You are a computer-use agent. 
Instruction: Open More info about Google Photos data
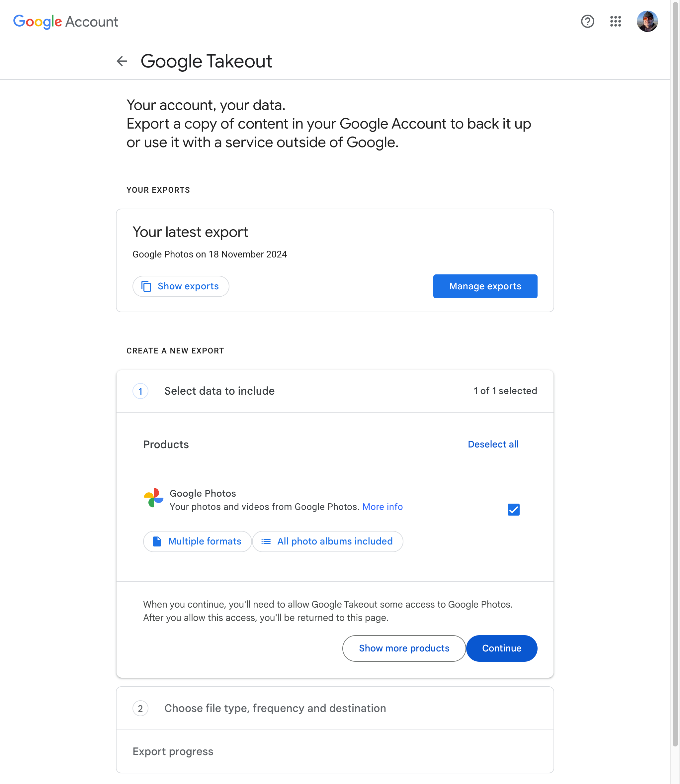click(382, 507)
